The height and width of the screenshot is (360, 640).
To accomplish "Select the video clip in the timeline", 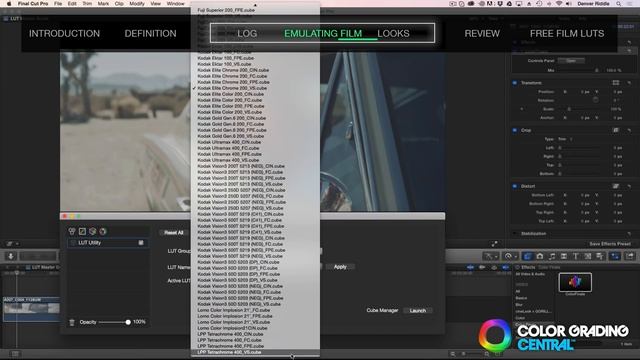I will click(x=31, y=308).
